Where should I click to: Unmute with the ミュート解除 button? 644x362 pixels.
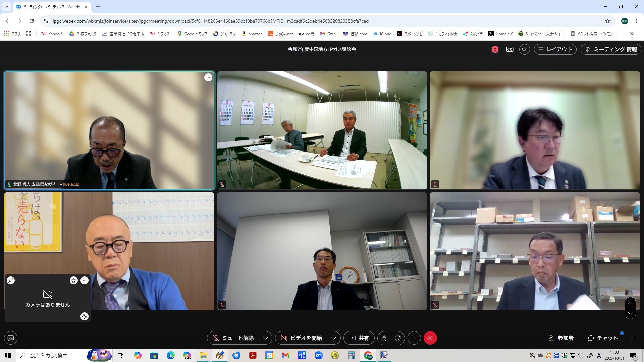233,338
